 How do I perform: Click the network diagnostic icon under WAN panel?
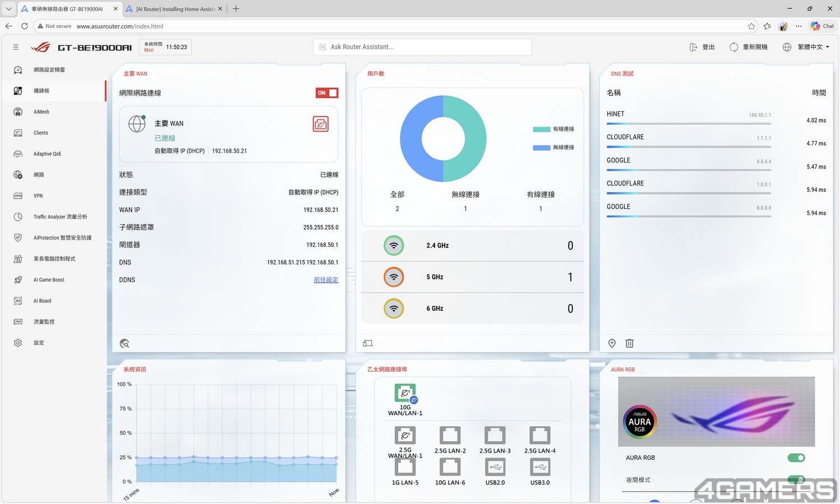[x=124, y=343]
